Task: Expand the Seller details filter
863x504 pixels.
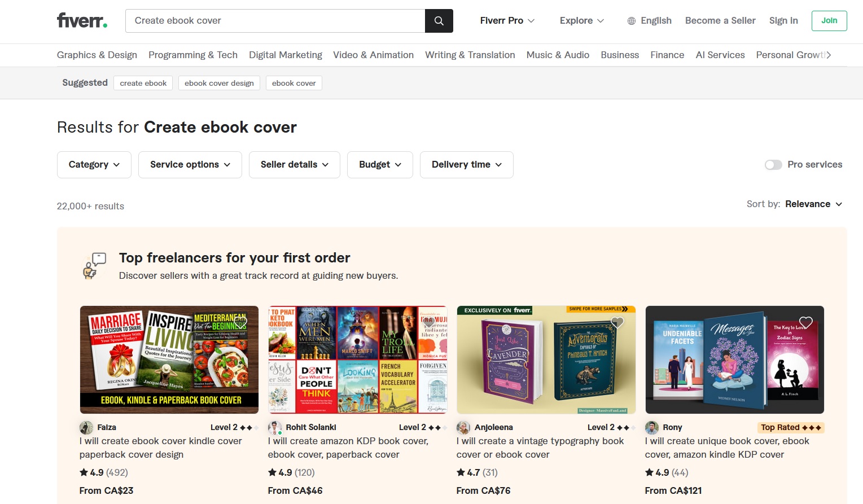Action: (295, 165)
